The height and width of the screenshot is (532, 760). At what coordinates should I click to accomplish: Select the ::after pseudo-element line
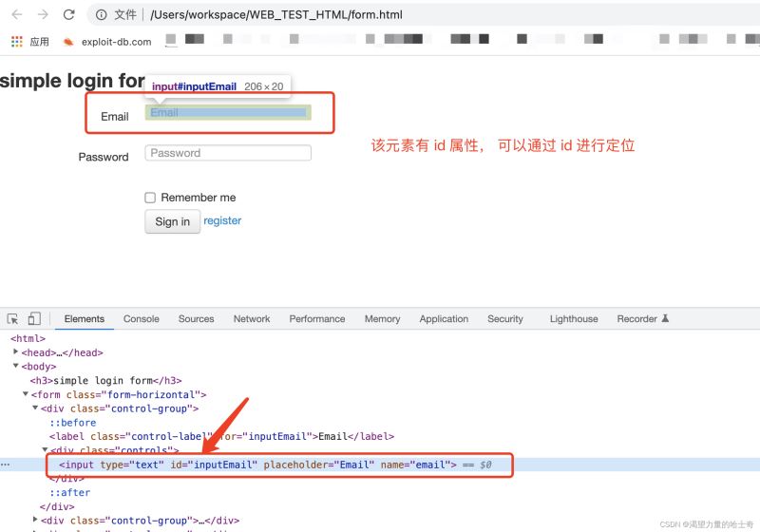(69, 492)
